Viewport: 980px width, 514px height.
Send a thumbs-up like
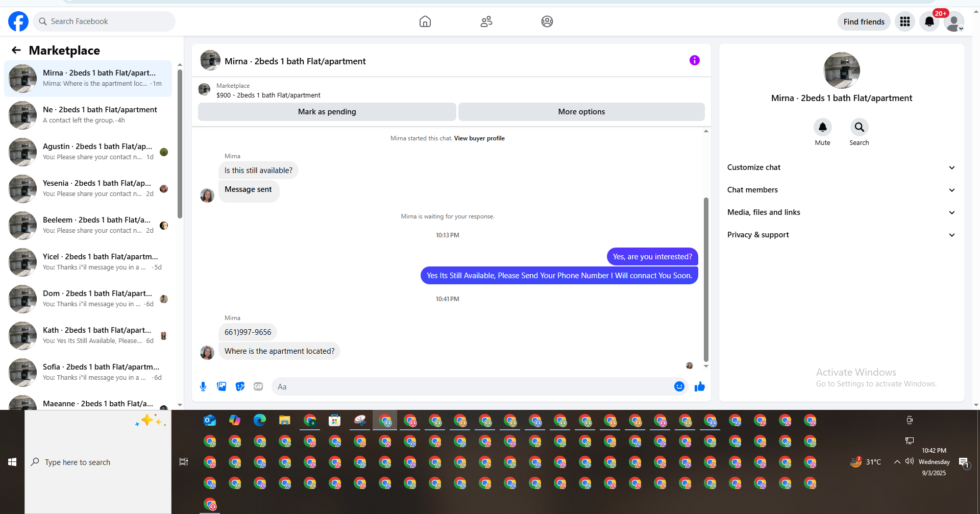pyautogui.click(x=699, y=386)
